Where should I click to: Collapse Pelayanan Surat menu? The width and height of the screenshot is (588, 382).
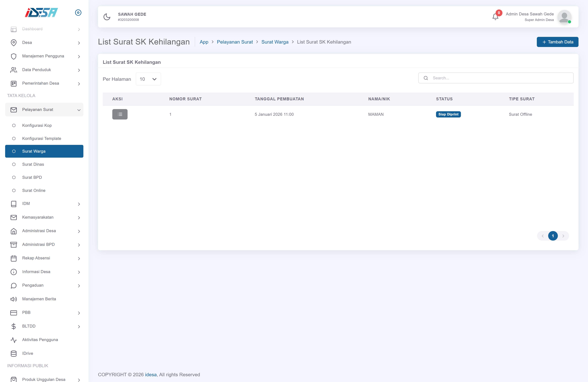pyautogui.click(x=44, y=109)
